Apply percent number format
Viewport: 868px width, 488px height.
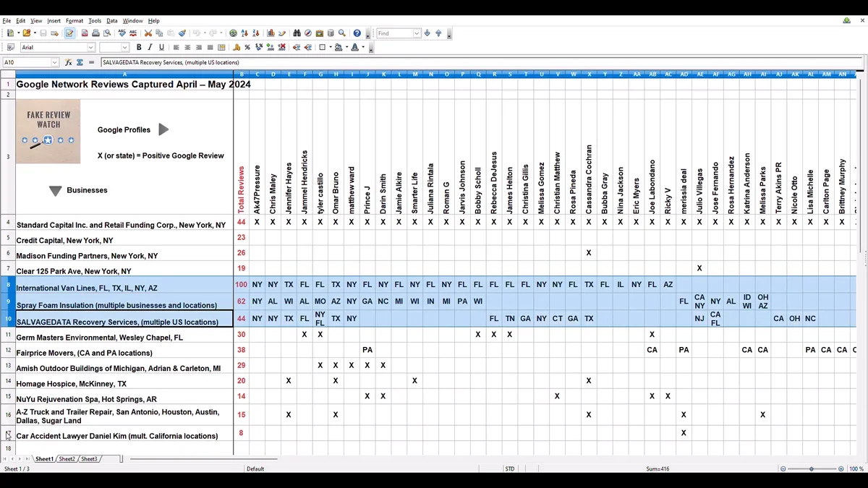pos(247,46)
